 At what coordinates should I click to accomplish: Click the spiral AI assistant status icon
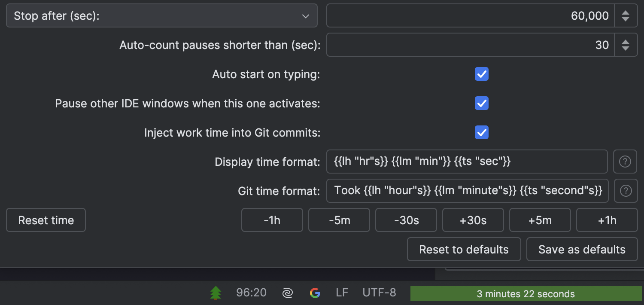[x=287, y=293]
